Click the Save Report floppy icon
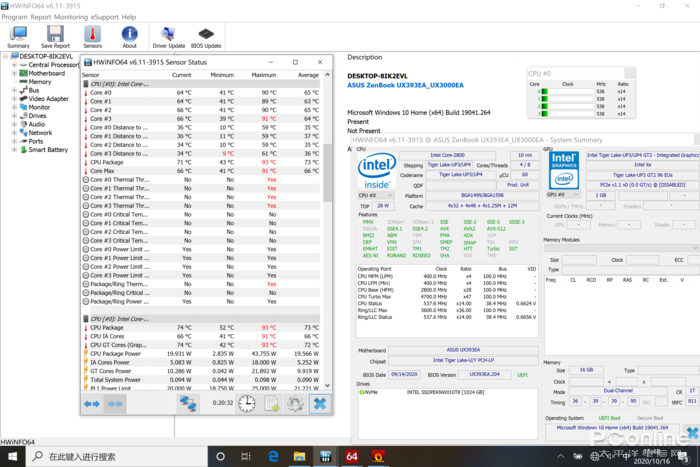 click(55, 35)
